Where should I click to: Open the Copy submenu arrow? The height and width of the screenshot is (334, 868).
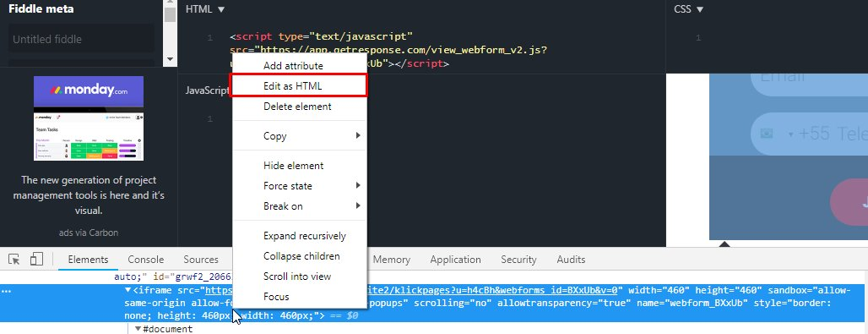pos(358,135)
